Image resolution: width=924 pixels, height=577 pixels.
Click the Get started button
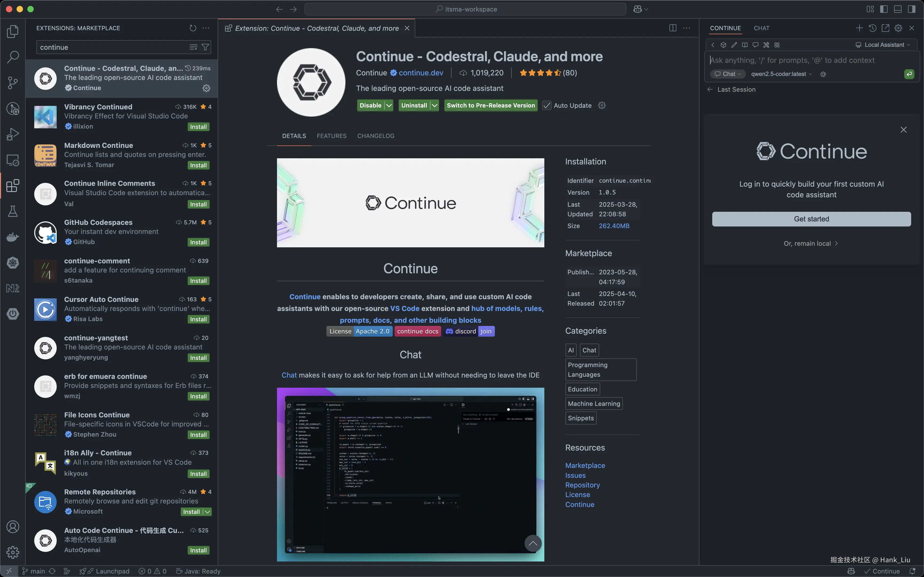point(811,219)
